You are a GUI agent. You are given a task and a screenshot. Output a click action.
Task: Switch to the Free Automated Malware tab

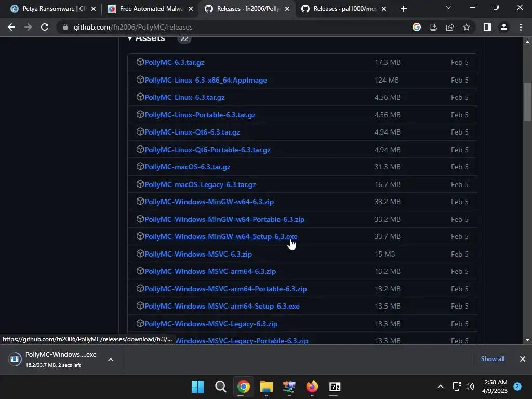pos(151,9)
